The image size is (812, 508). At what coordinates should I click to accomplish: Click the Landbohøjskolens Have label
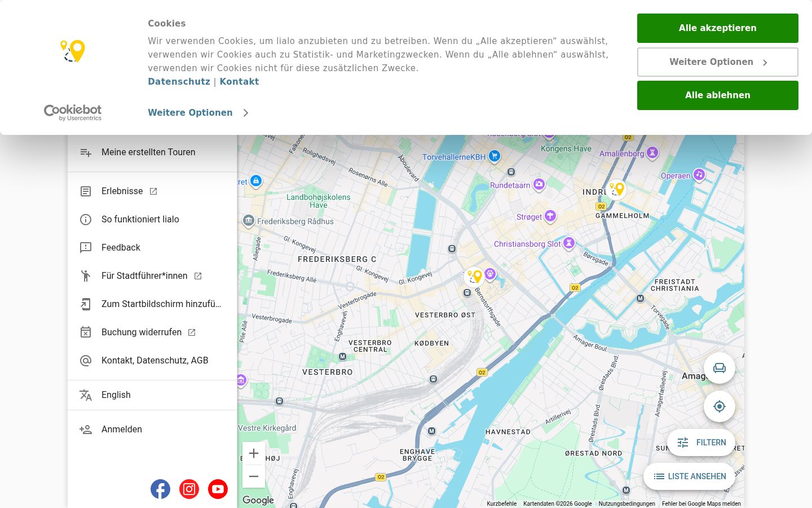pyautogui.click(x=319, y=201)
